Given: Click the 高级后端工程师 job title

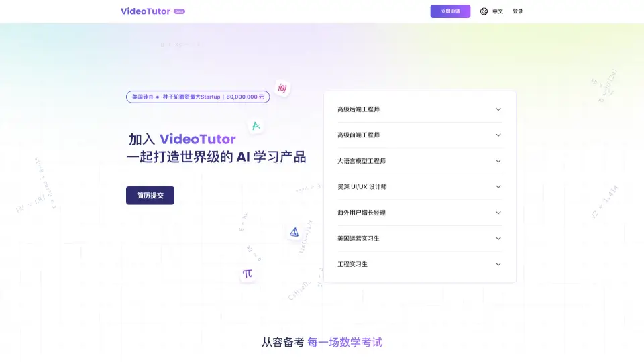Looking at the screenshot, I should (358, 109).
